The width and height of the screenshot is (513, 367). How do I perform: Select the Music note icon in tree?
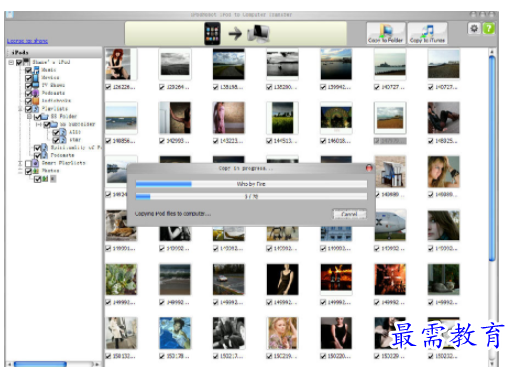point(36,70)
